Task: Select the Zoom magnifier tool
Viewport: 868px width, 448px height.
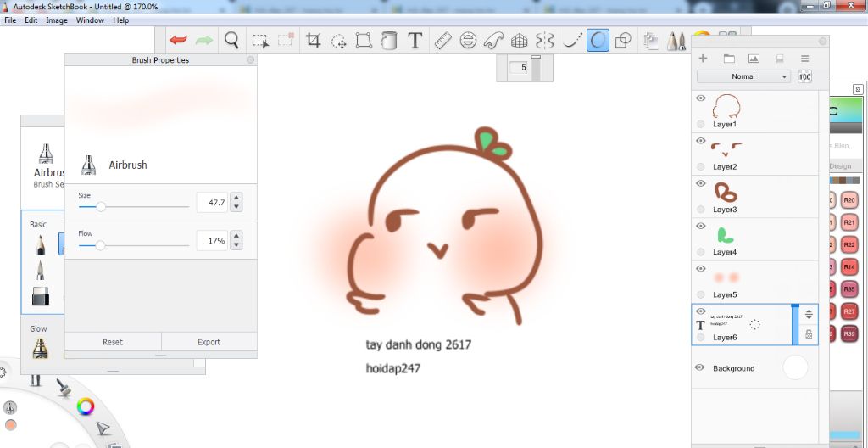Action: tap(231, 40)
